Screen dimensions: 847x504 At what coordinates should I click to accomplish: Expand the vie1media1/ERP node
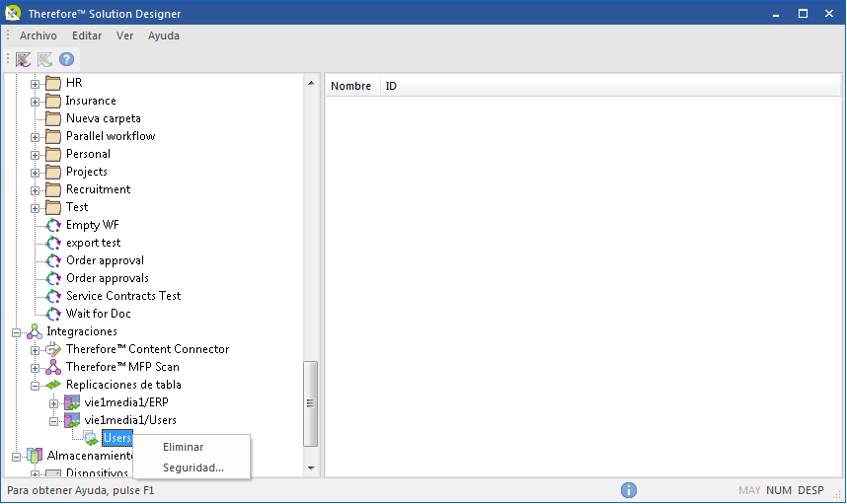coord(53,403)
